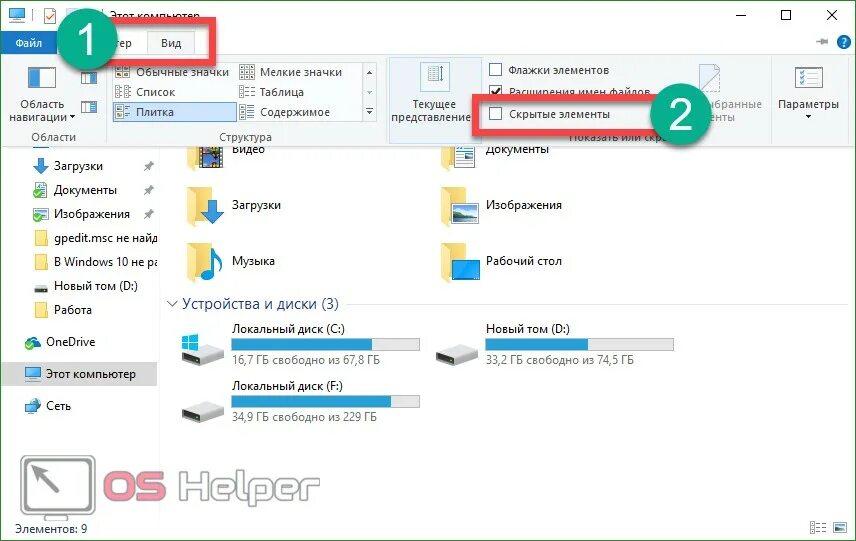The height and width of the screenshot is (541, 856).
Task: Open the Файл ribbon tab
Action: click(x=28, y=43)
